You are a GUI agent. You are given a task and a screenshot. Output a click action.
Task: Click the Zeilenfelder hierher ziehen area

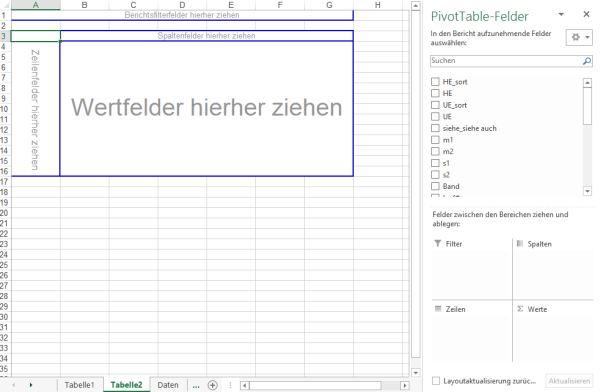pyautogui.click(x=35, y=109)
